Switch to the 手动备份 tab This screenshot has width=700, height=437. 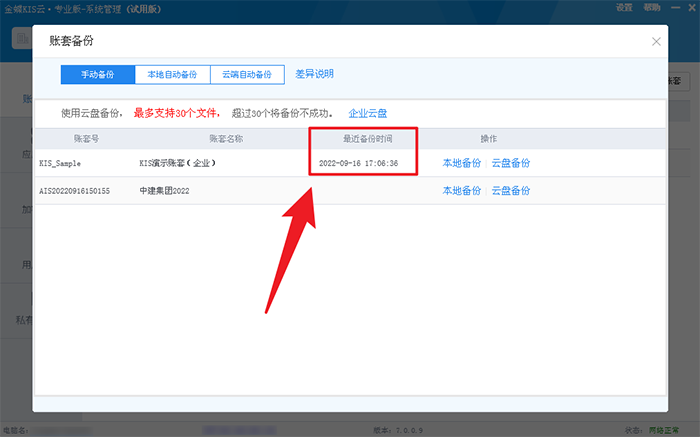point(97,75)
